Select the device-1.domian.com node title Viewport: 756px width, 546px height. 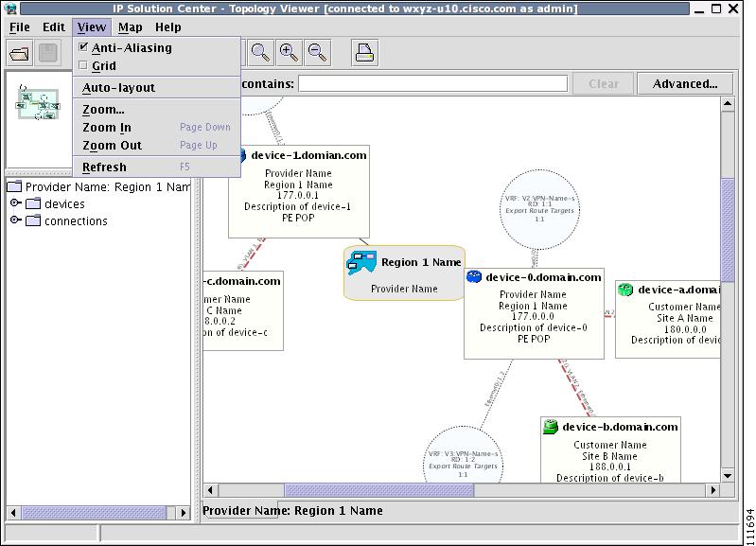pyautogui.click(x=308, y=155)
